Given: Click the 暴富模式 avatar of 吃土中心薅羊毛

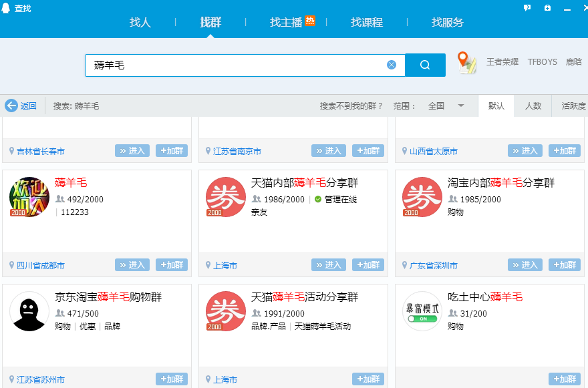Looking at the screenshot, I should [422, 311].
